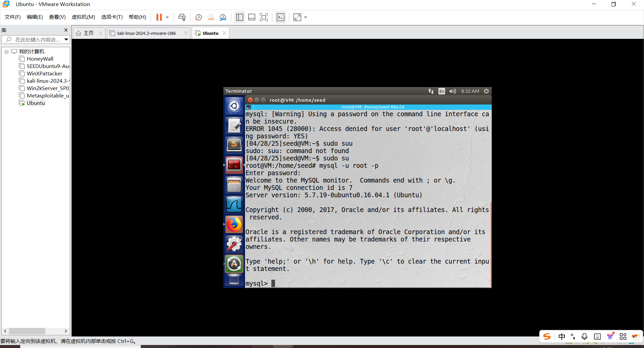This screenshot has height=348, width=644.
Task: Open the 文件(F) menu
Action: point(13,17)
